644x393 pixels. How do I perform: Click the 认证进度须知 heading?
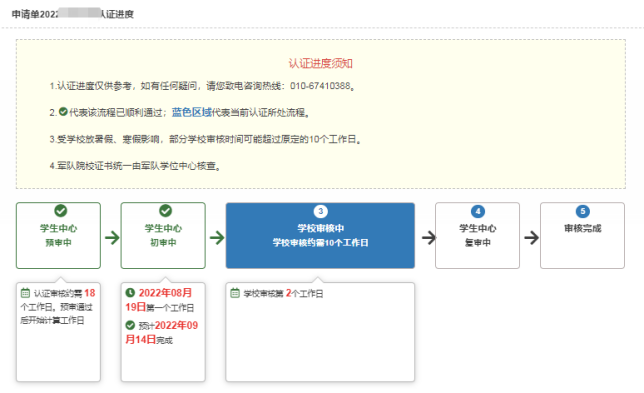tap(320, 63)
